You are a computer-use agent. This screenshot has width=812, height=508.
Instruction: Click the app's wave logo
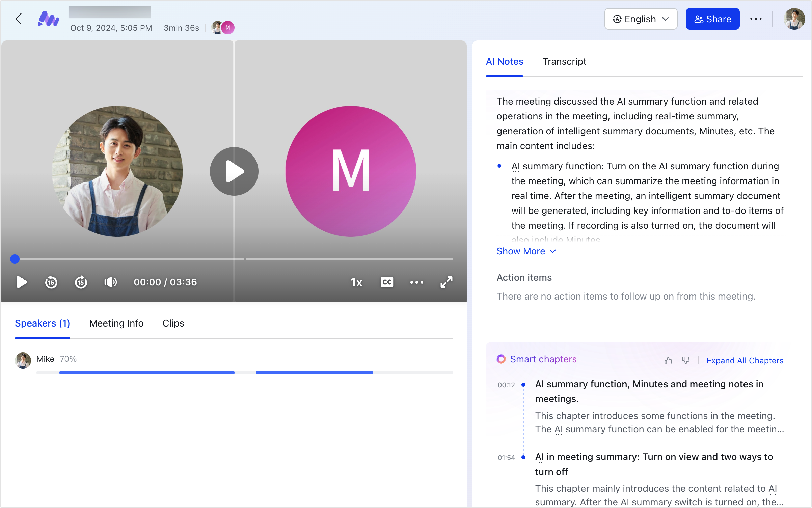click(48, 19)
